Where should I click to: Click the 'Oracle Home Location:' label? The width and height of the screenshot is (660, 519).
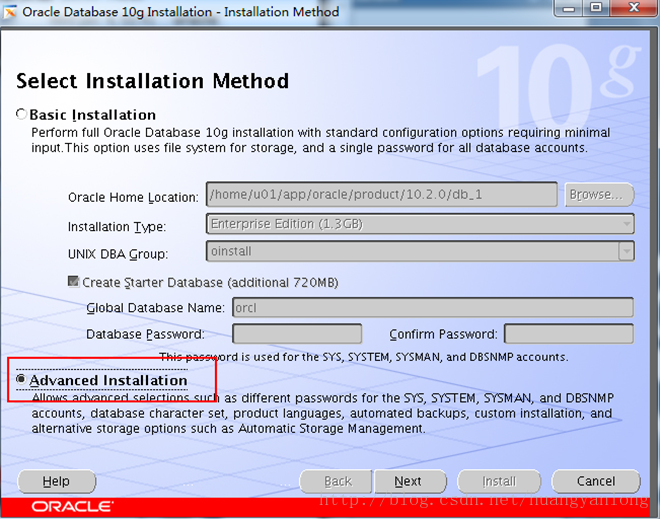[x=133, y=197]
